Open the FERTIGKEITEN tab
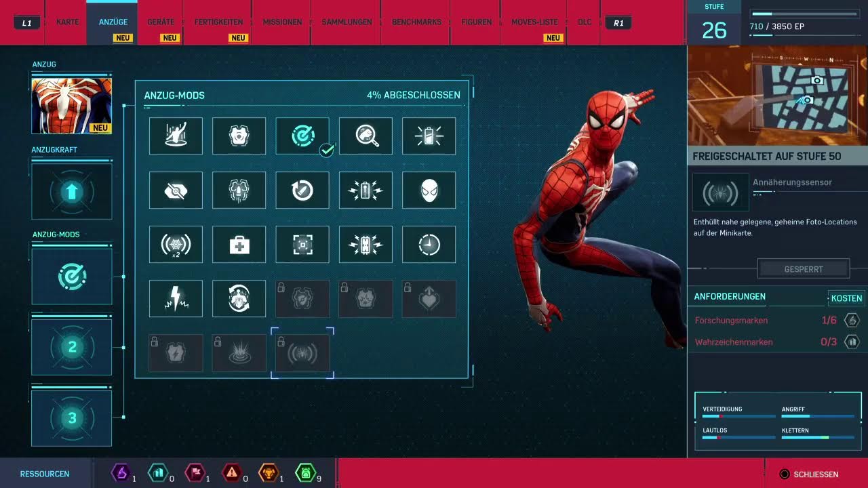This screenshot has width=868, height=488. click(218, 22)
